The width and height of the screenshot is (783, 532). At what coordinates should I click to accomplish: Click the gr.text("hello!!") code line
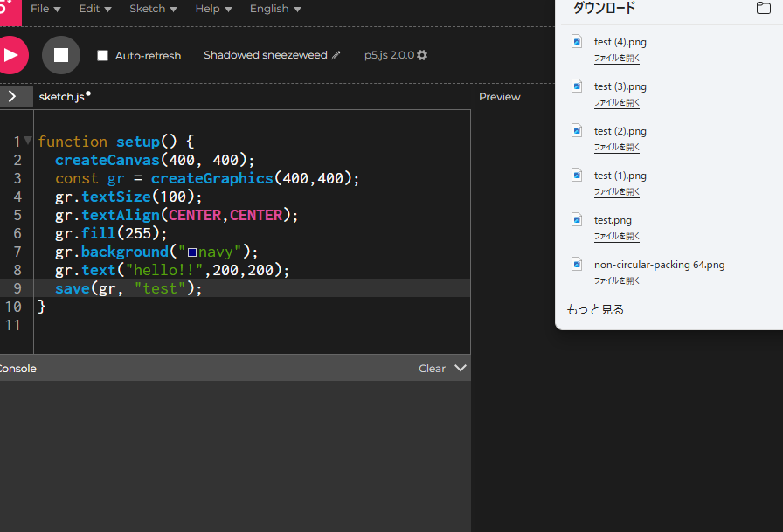tap(253, 270)
